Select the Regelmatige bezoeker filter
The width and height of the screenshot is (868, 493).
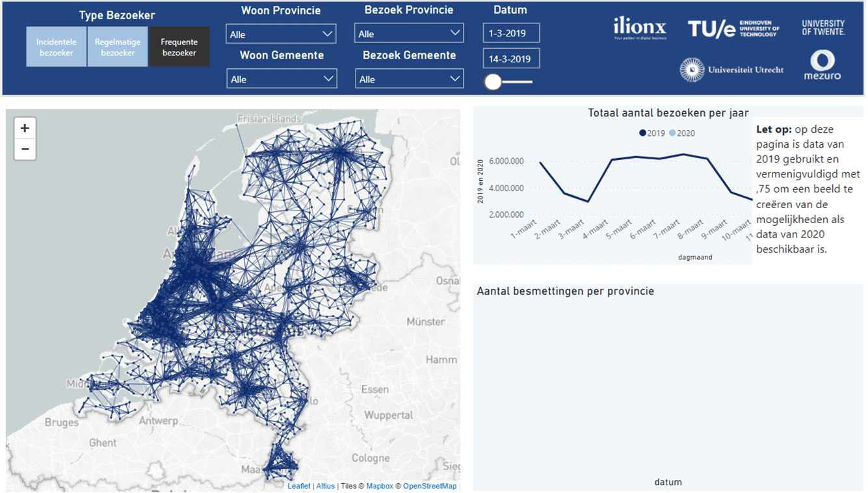[118, 47]
